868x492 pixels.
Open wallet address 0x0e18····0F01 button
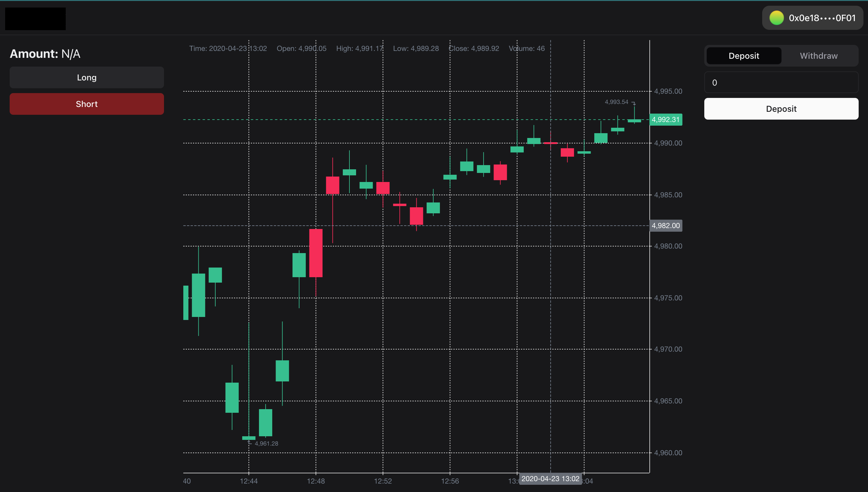(822, 18)
